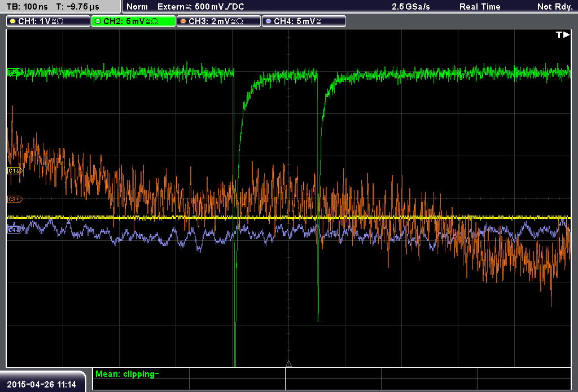Select the CH4: 5mV channel tab
578x392 pixels.
point(304,21)
